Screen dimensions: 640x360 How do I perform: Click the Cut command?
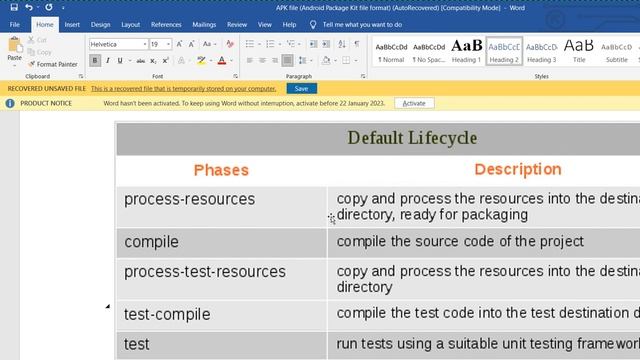pyautogui.click(x=38, y=40)
